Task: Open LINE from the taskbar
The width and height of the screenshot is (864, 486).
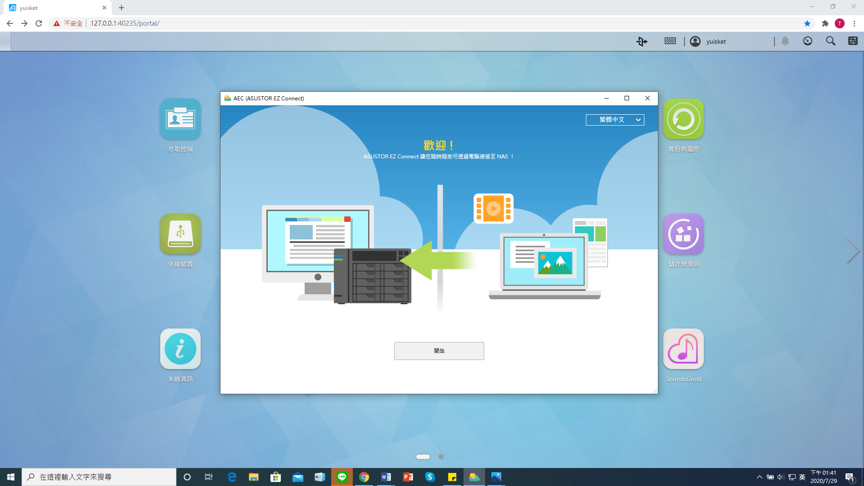Action: [x=342, y=477]
